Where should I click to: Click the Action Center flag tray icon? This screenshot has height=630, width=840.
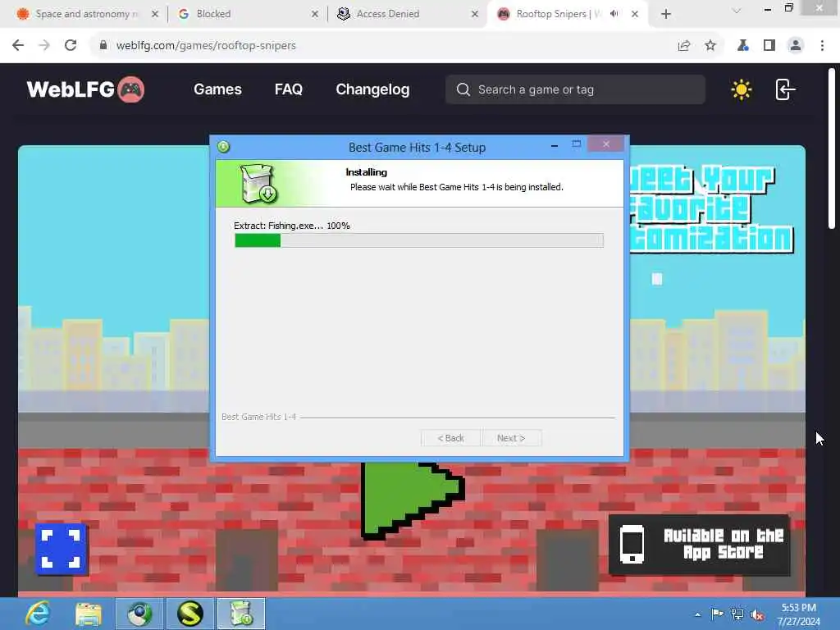(x=717, y=614)
